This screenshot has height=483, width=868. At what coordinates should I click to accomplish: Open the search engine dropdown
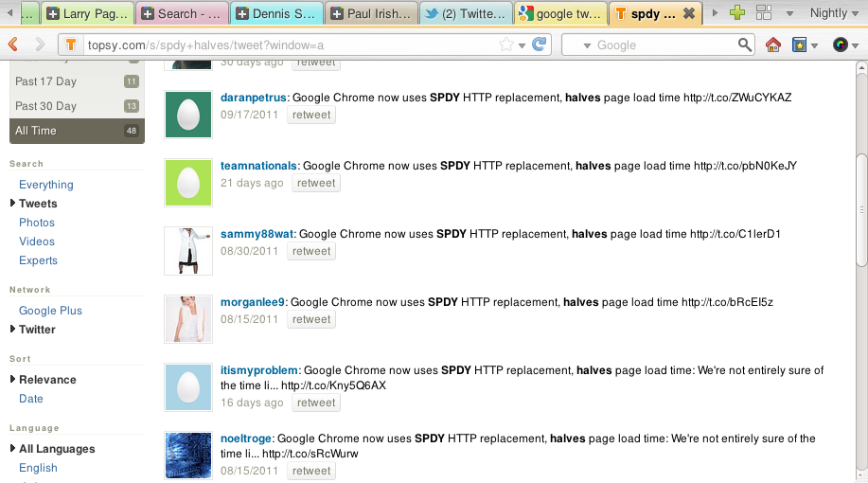587,46
